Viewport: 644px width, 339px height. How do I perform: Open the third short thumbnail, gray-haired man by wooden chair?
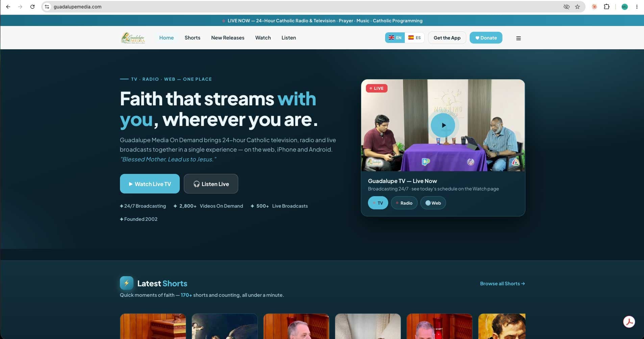(x=296, y=326)
